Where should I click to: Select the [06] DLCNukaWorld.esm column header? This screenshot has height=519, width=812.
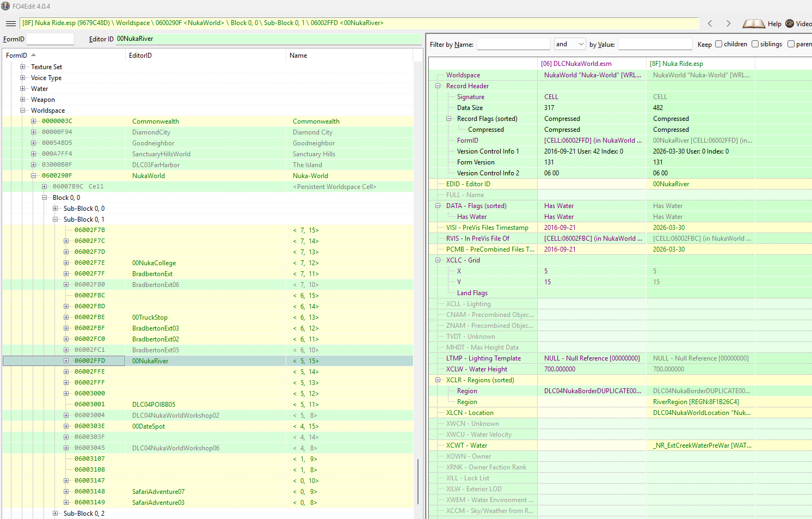pos(592,64)
